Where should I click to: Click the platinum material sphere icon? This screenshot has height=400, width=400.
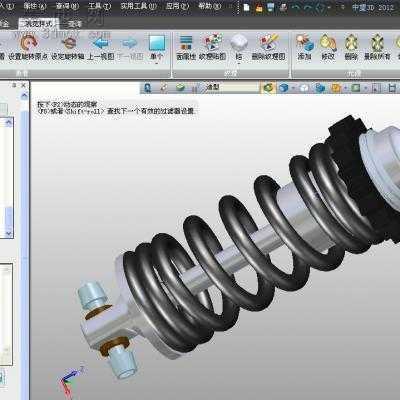click(x=239, y=42)
